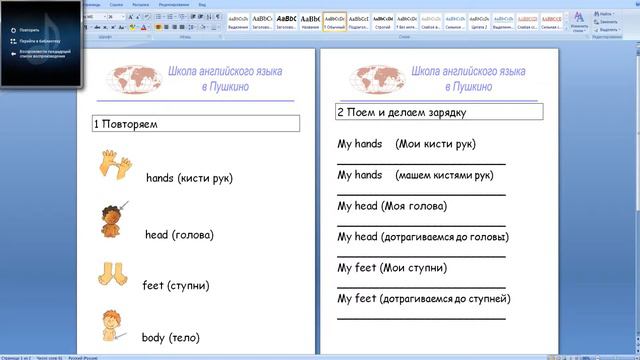Open the font color dropdown arrow

click(149, 27)
